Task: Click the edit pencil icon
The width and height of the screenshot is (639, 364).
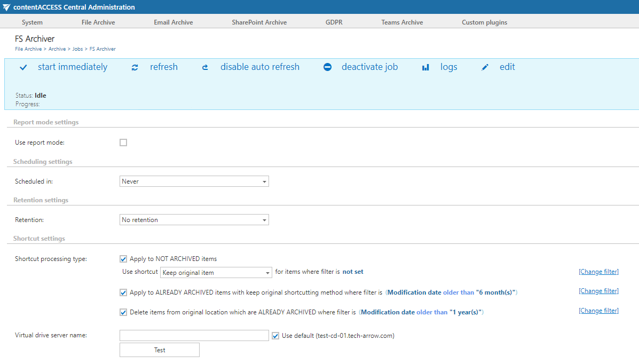Action: coord(485,67)
